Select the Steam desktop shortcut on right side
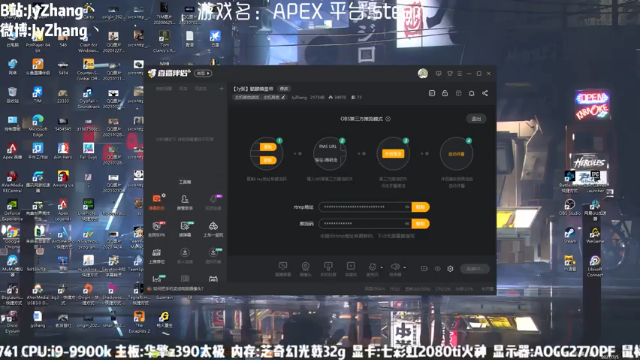 coord(569,235)
